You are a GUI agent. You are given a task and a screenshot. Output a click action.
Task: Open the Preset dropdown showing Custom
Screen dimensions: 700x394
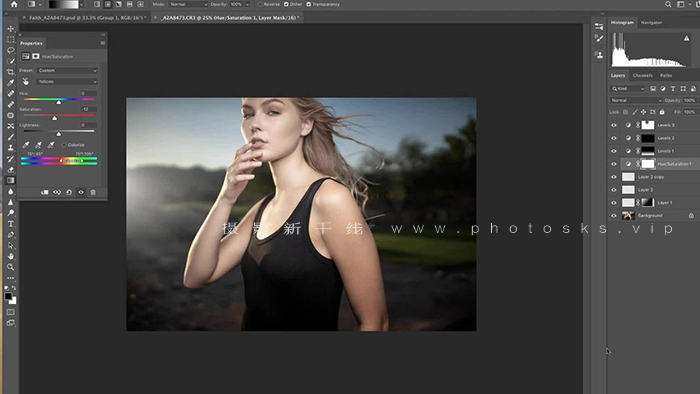(67, 71)
